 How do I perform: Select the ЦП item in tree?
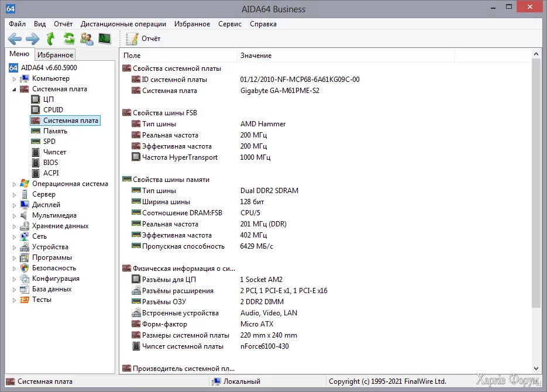(49, 99)
